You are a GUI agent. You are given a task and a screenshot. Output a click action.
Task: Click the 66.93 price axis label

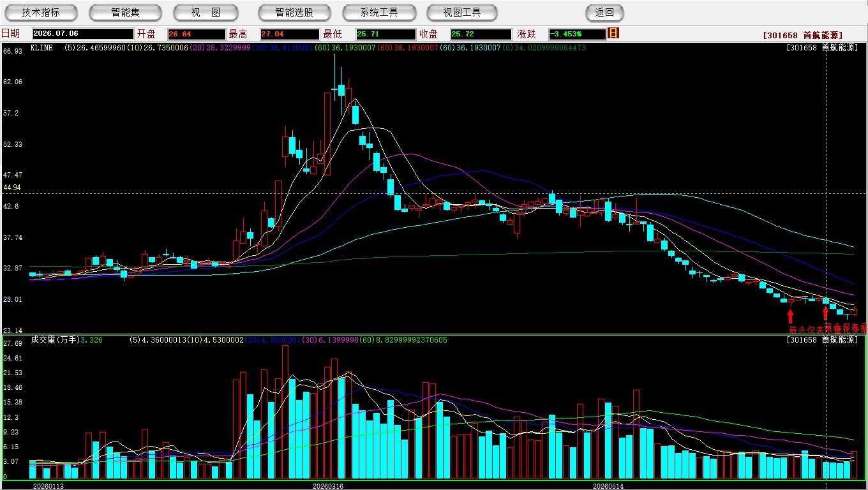pos(13,50)
